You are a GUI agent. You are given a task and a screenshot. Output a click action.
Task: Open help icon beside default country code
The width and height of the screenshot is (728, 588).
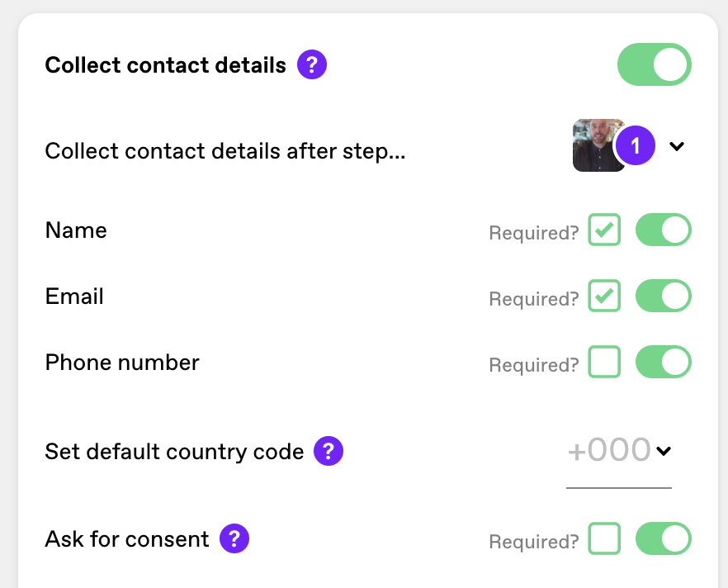(x=329, y=451)
